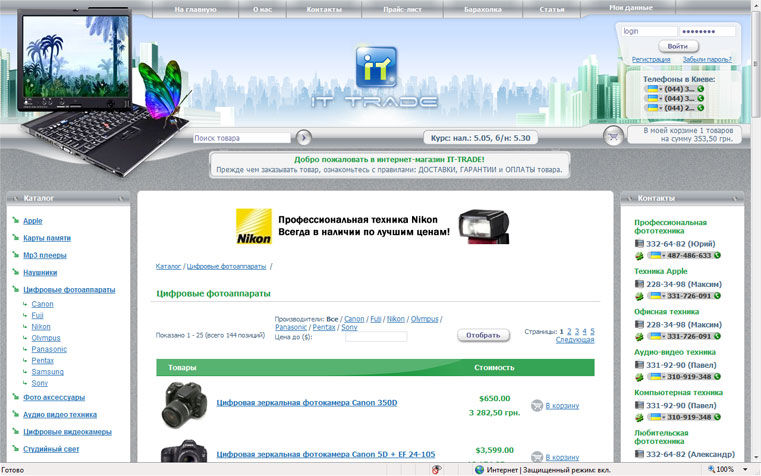Viewport: 761px width, 476px height.
Task: Click the cart icon beside Canon 5D
Action: click(x=537, y=457)
